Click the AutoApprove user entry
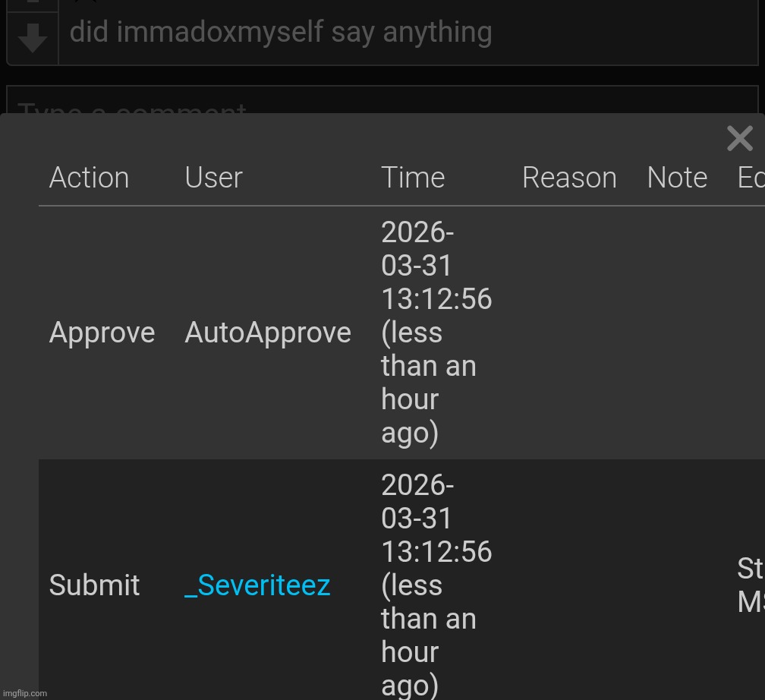Screen dimensions: 765x700 pyautogui.click(x=268, y=333)
